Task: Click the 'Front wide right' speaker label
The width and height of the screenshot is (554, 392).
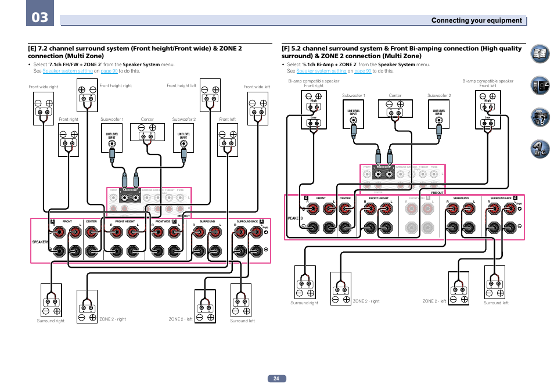Action: [43, 87]
